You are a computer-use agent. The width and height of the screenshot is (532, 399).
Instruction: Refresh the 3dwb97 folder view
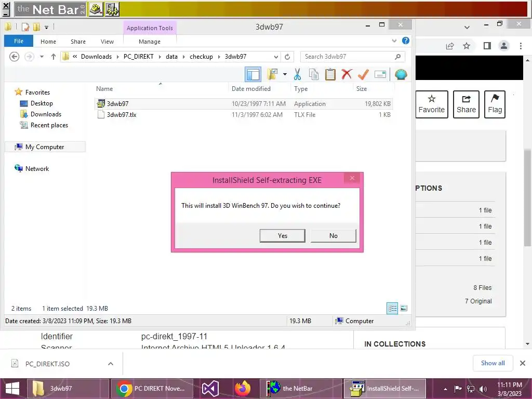(x=287, y=57)
